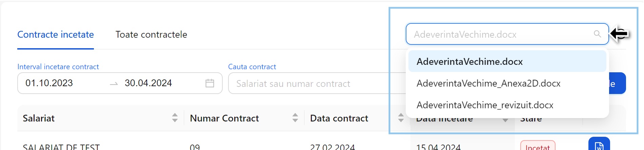Click the end date 30.04.2024

(x=148, y=83)
